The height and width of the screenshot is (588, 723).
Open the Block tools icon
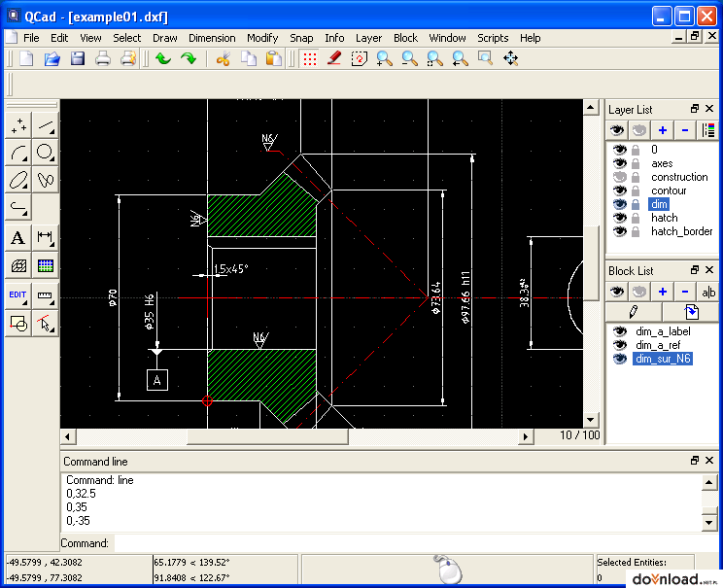point(18,324)
